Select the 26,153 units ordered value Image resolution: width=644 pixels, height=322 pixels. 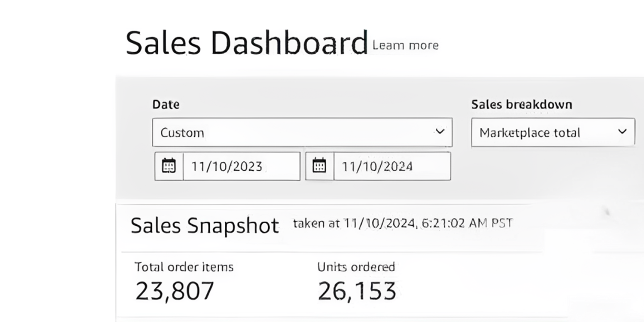tap(357, 291)
